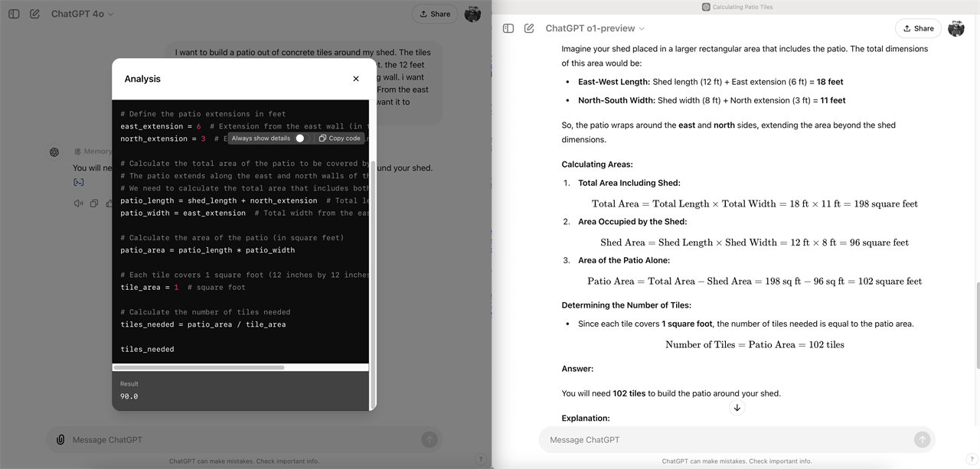Open help question mark in 4o window

tap(481, 460)
